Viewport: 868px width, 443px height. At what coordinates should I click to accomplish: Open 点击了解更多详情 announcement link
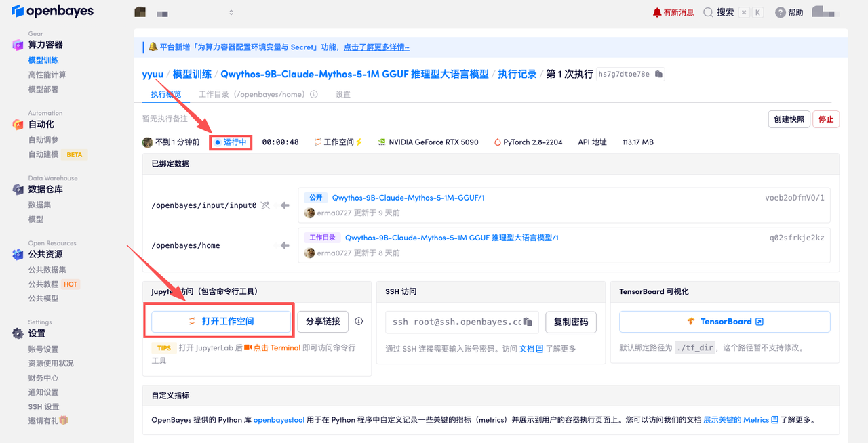pos(376,47)
